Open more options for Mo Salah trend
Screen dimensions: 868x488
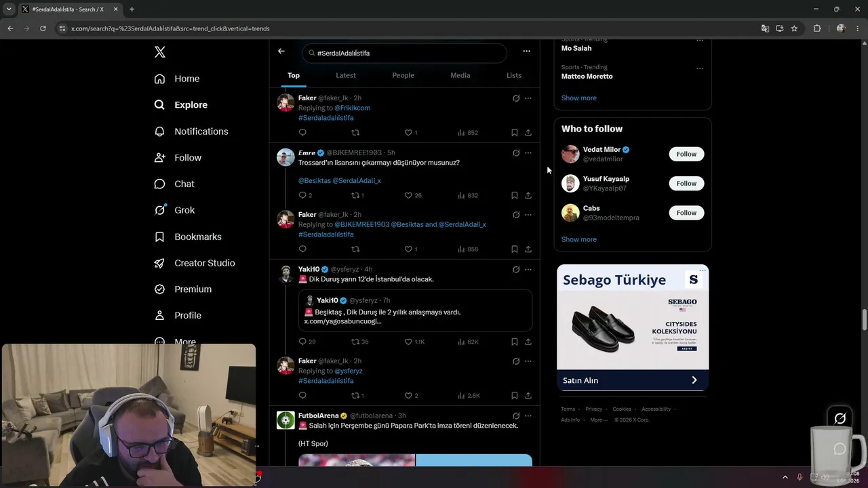pyautogui.click(x=700, y=41)
